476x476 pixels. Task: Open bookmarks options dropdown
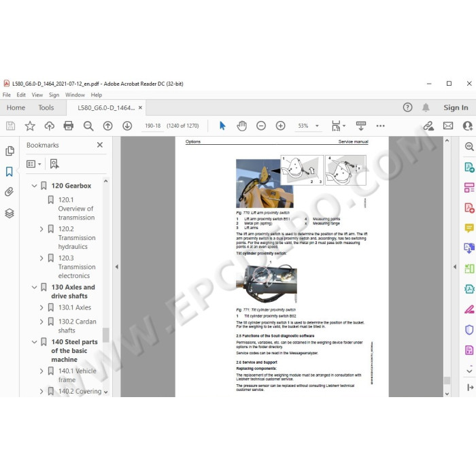click(34, 164)
